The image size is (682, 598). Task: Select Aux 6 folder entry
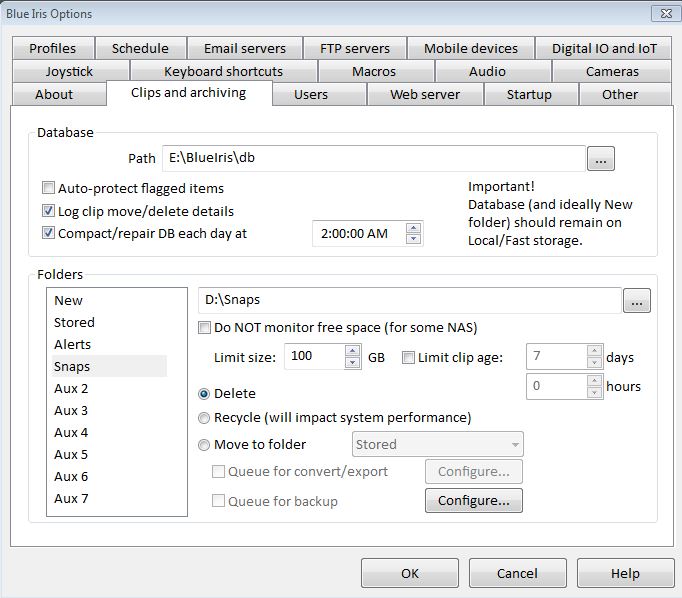click(x=109, y=476)
